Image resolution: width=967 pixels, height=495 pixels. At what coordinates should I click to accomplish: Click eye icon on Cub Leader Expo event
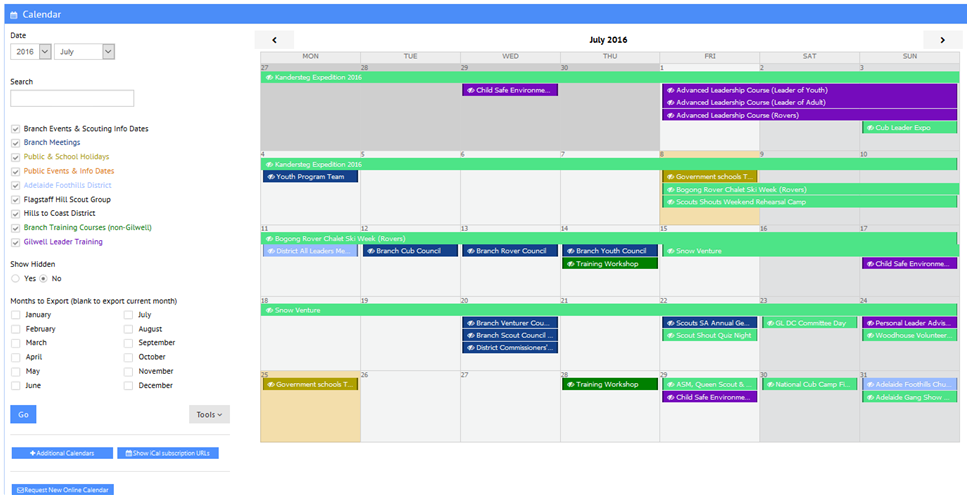coord(870,128)
